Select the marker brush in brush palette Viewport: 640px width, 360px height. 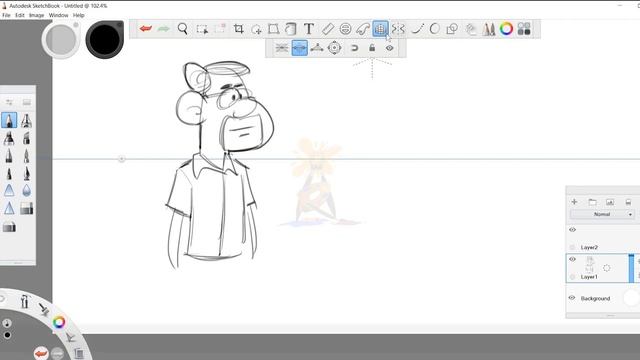tap(9, 138)
